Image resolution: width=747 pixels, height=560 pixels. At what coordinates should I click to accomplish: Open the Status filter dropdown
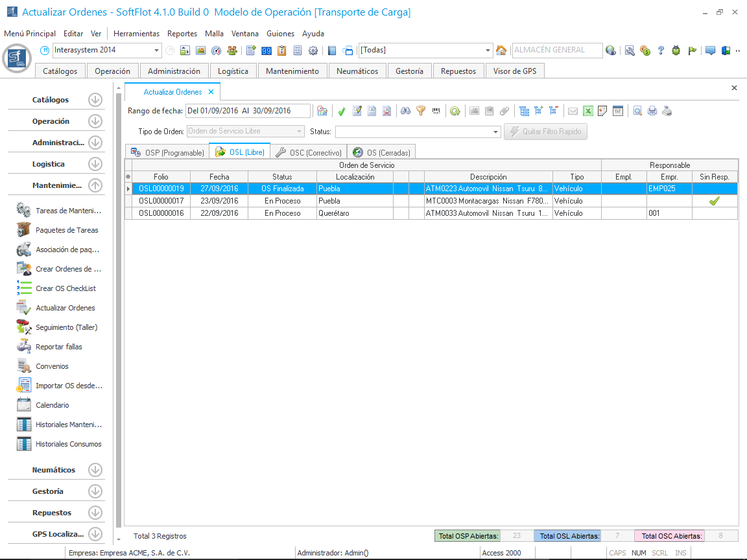pos(495,132)
